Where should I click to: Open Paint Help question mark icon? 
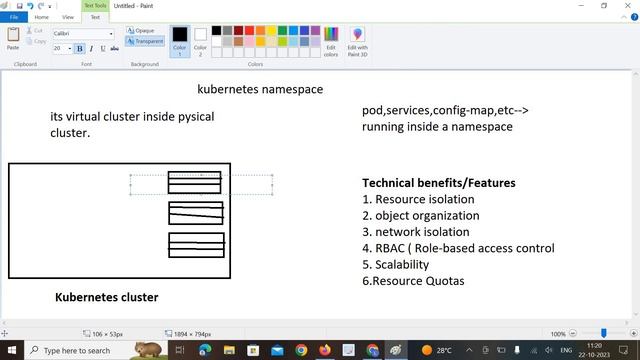pos(634,17)
